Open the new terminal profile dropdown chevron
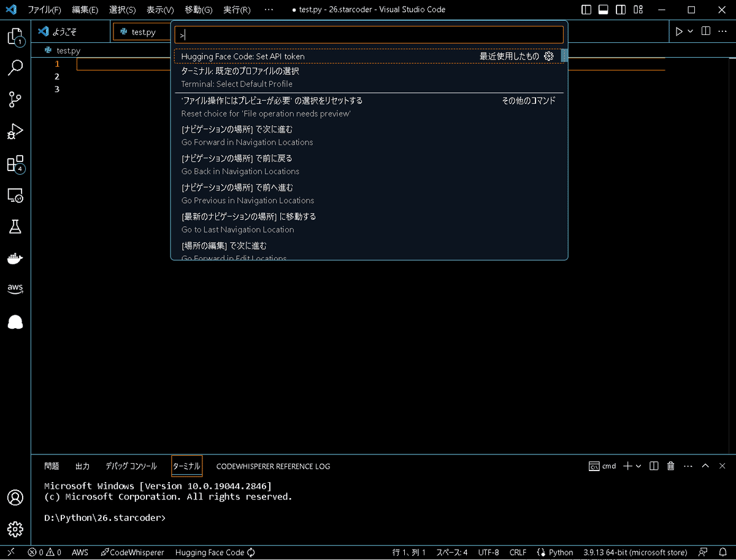 click(638, 466)
